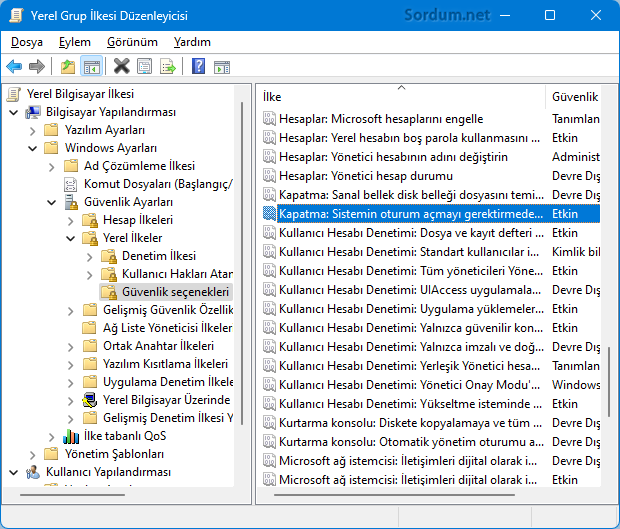This screenshot has height=529, width=620.
Task: Select Kurtarma konsolu: Otomatik yönetim oturumu
Action: 411,442
